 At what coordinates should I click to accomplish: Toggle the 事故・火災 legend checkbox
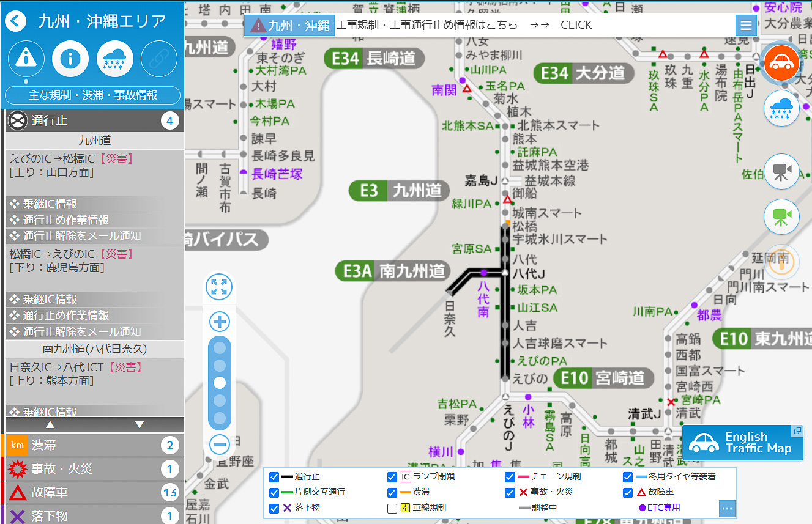[x=510, y=492]
